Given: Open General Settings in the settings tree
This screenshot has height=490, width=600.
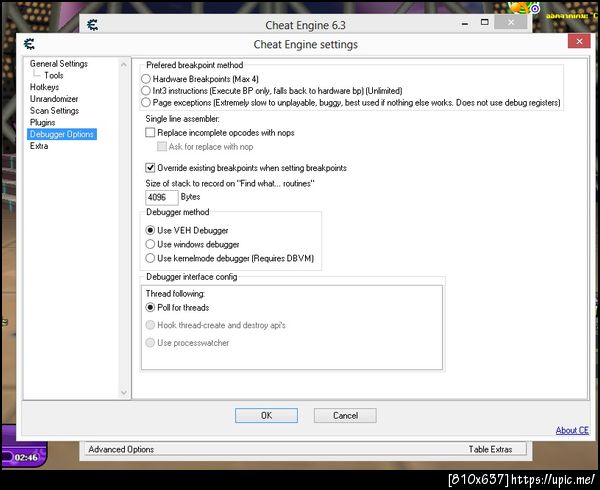Looking at the screenshot, I should [59, 63].
